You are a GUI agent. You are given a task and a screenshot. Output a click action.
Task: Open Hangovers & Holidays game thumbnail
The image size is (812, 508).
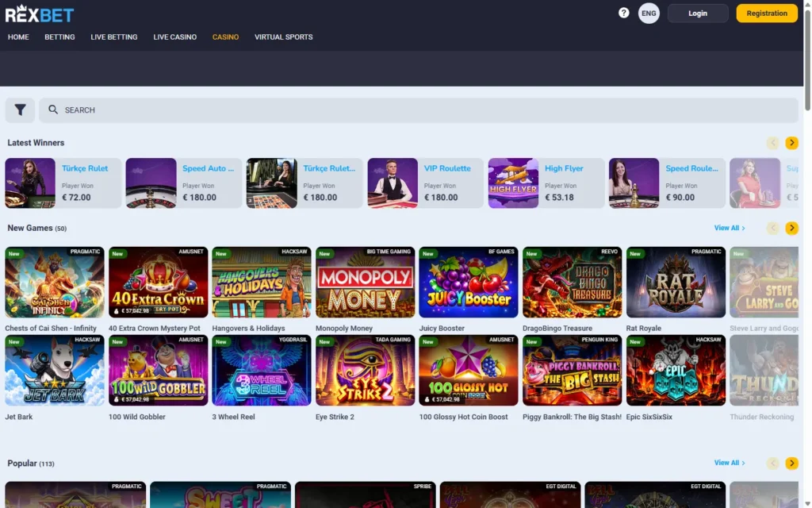point(262,282)
